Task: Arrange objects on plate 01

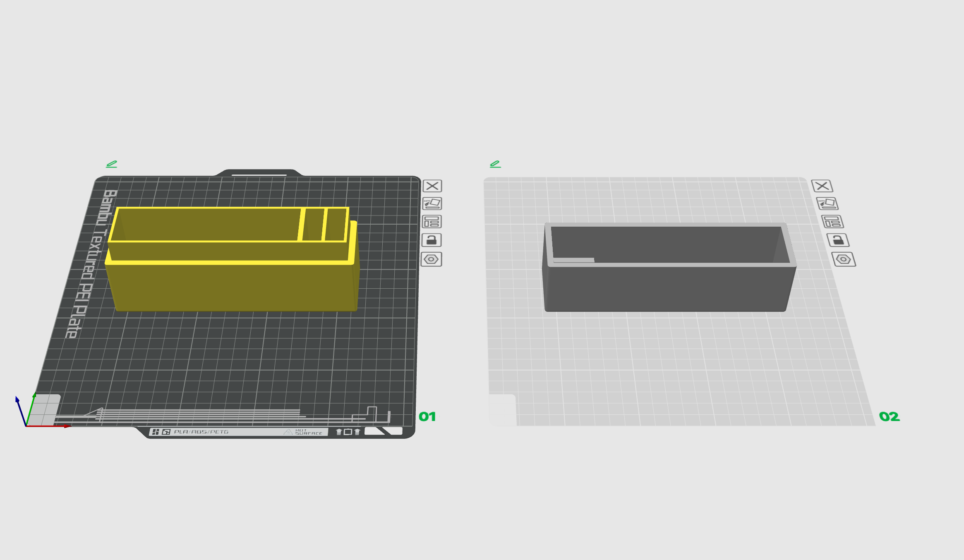Action: pos(432,222)
